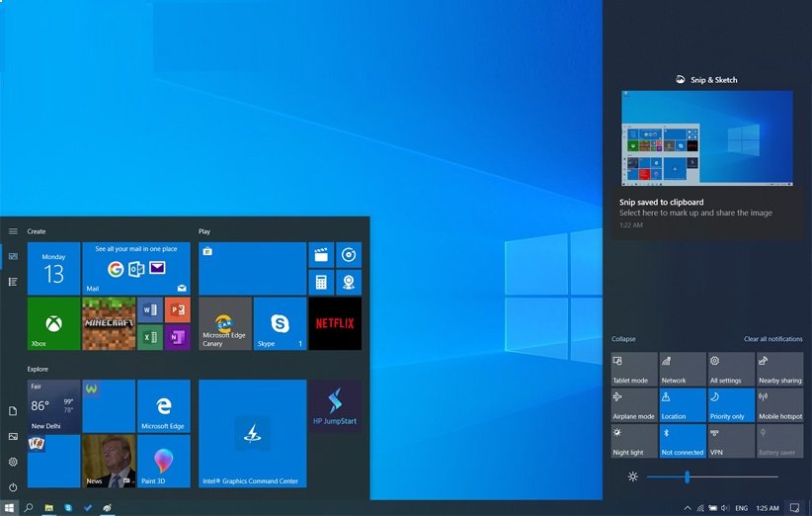This screenshot has width=812, height=516.
Task: Open the green W app tile
Action: (x=109, y=406)
